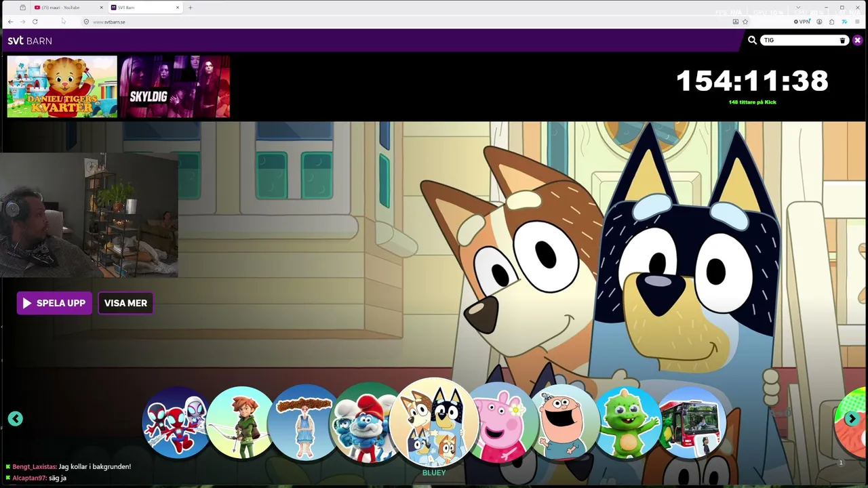This screenshot has height=488, width=868.
Task: Open Daniel Tigers Kvarter search result
Action: [x=62, y=87]
